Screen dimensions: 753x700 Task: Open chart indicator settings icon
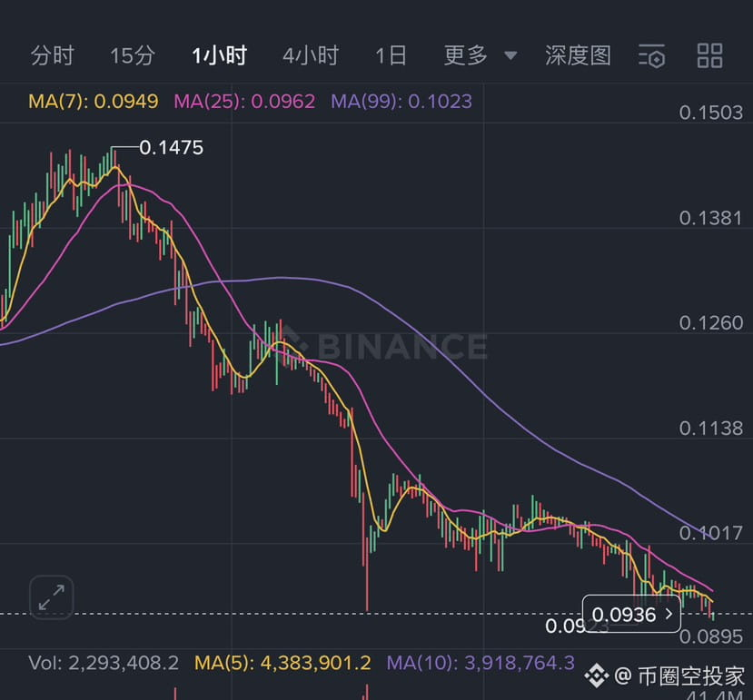pyautogui.click(x=651, y=56)
